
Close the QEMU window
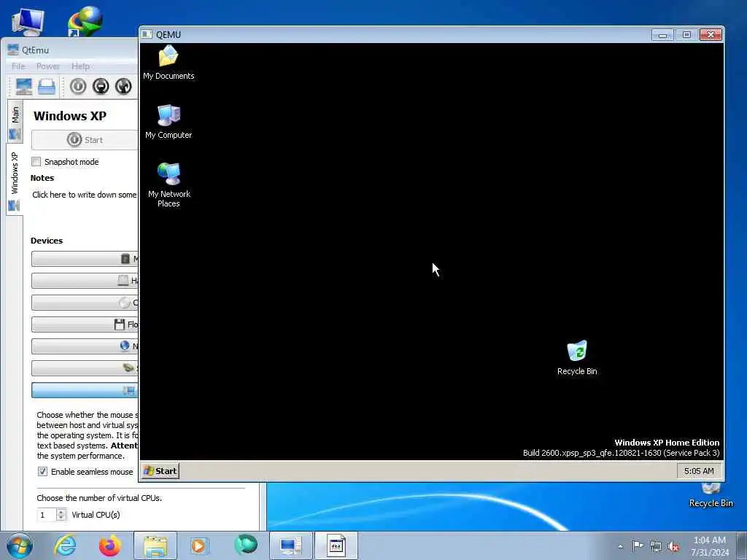(711, 35)
